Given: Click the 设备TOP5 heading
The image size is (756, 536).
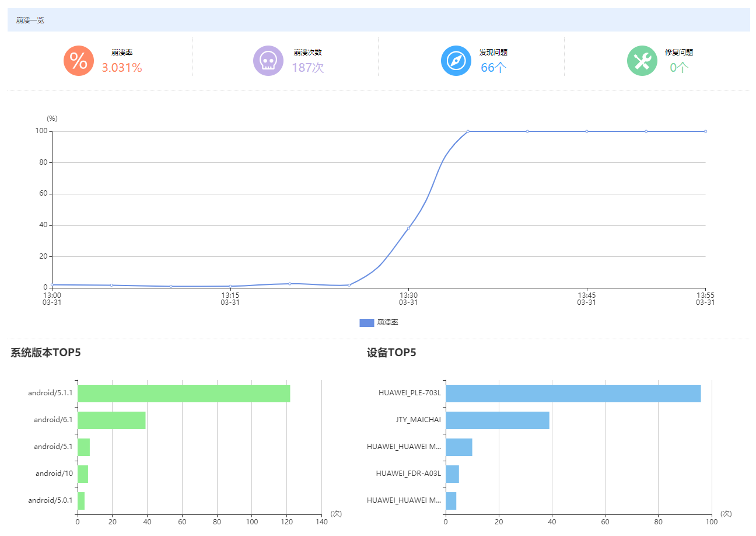Looking at the screenshot, I should 391,353.
